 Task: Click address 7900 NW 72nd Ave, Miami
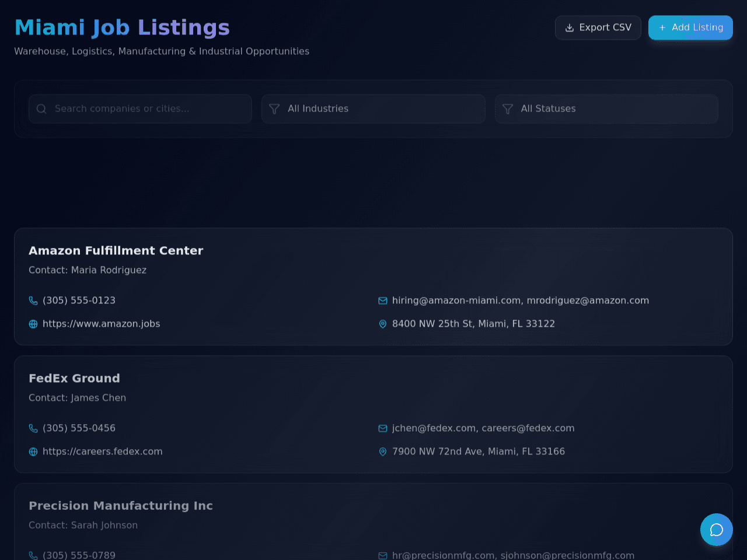479,452
